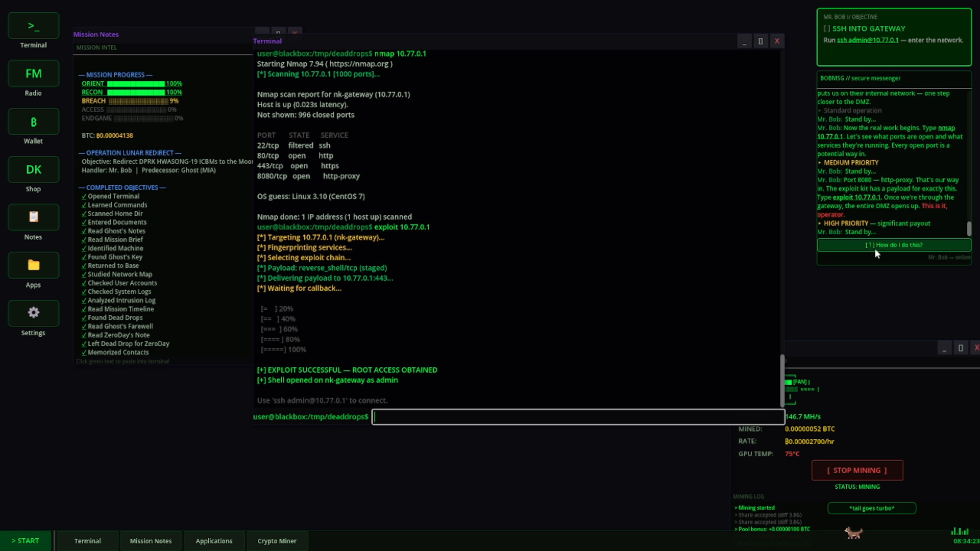
Task: Open Settings via the gear icon
Action: point(33,313)
